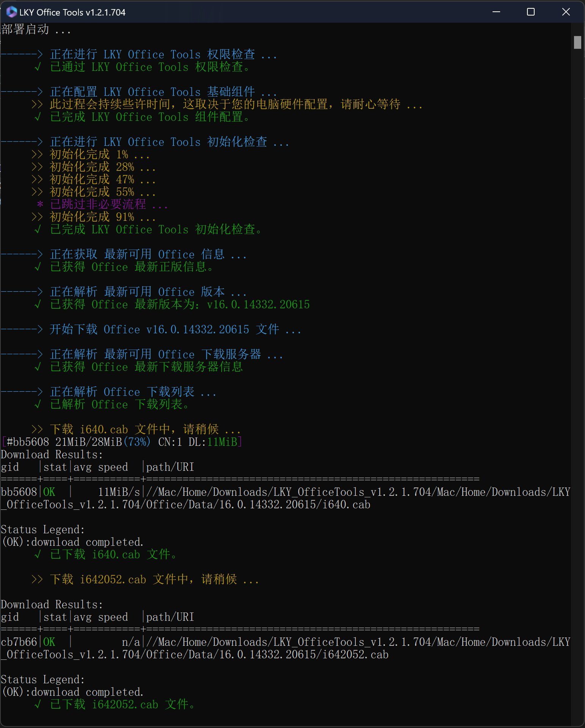The width and height of the screenshot is (585, 728).
Task: Click the '部署启动 ...' line at the top
Action: pyautogui.click(x=36, y=30)
